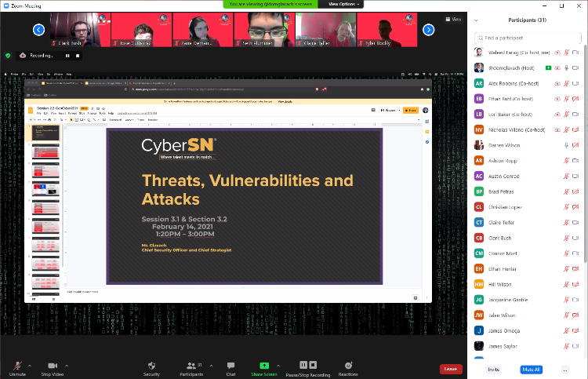Toggle video icon for Brad Petras

point(575,191)
